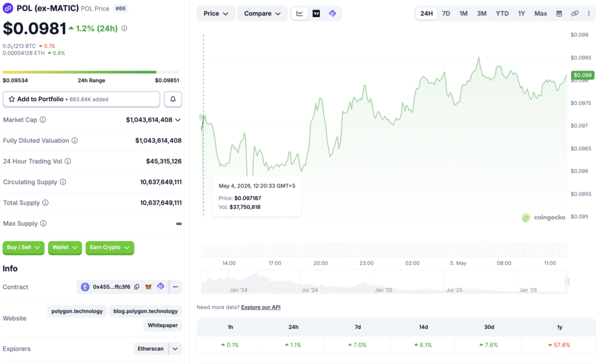Open the Buy / Sell dropdown

click(24, 248)
